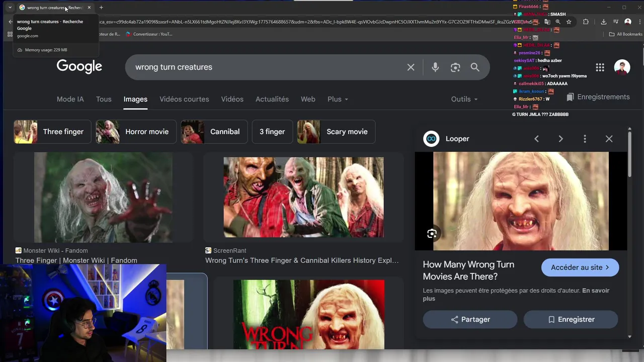Image resolution: width=644 pixels, height=362 pixels.
Task: Expand the Plus dropdown in search tabs
Action: coord(338,100)
